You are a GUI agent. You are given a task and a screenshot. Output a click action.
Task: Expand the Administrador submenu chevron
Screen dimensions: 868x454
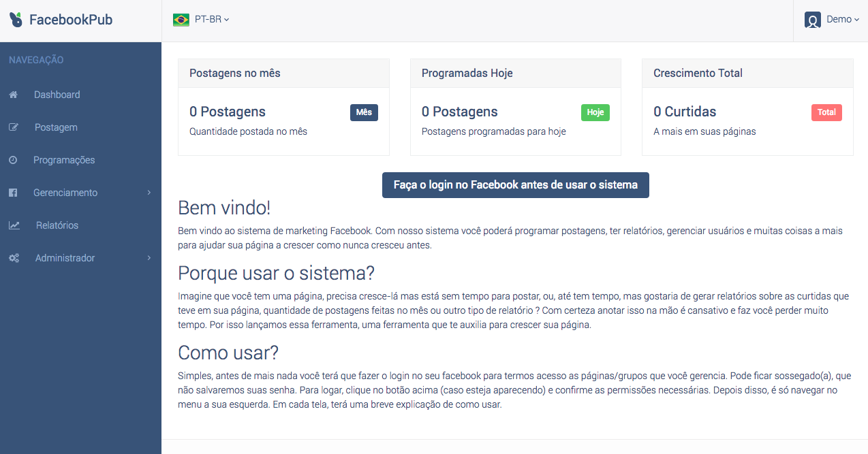(149, 258)
